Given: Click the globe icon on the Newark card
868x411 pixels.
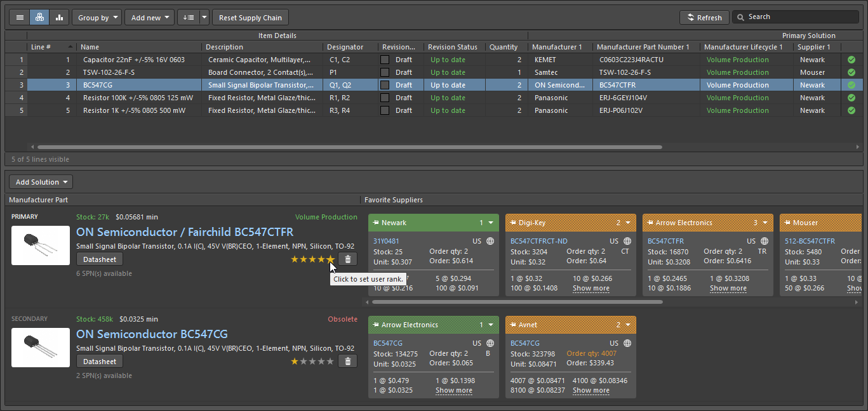Looking at the screenshot, I should pyautogui.click(x=490, y=241).
